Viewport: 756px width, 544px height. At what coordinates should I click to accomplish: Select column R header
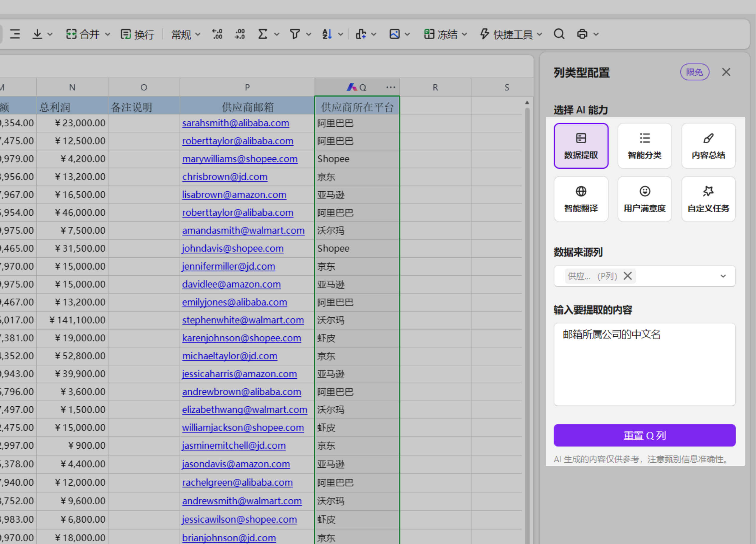(x=435, y=87)
